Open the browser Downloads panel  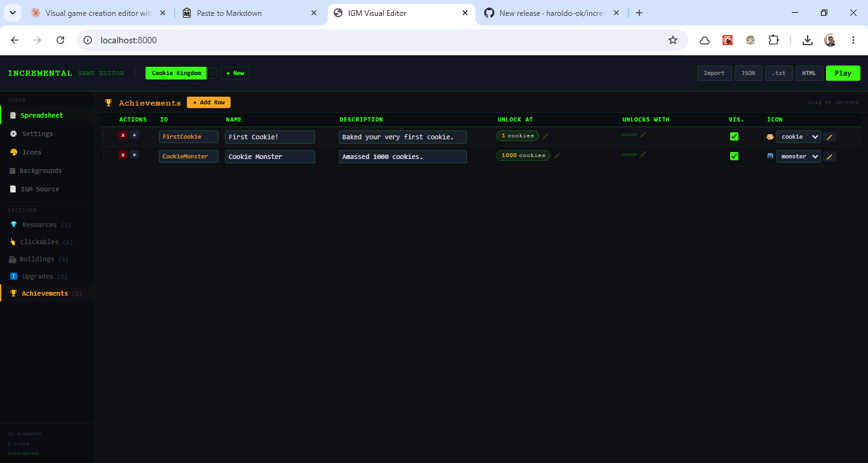coord(807,40)
